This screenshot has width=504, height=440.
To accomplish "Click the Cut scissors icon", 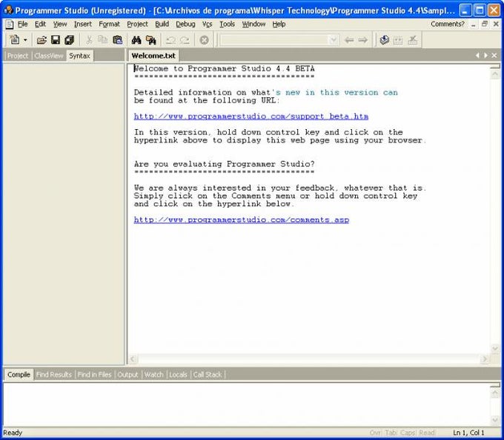I will tap(89, 40).
